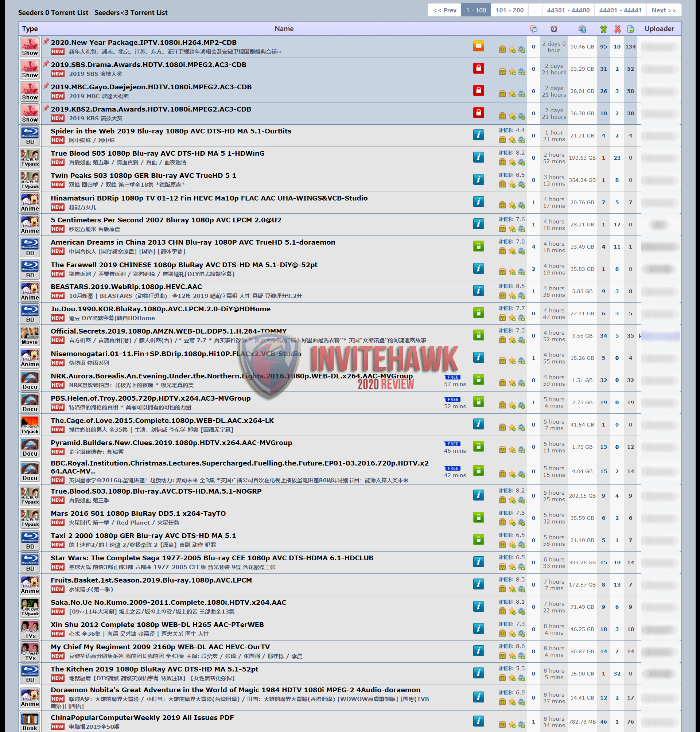Open Chinese TVs icon for Xin Shu 2012 row
The image size is (700, 732).
click(30, 630)
